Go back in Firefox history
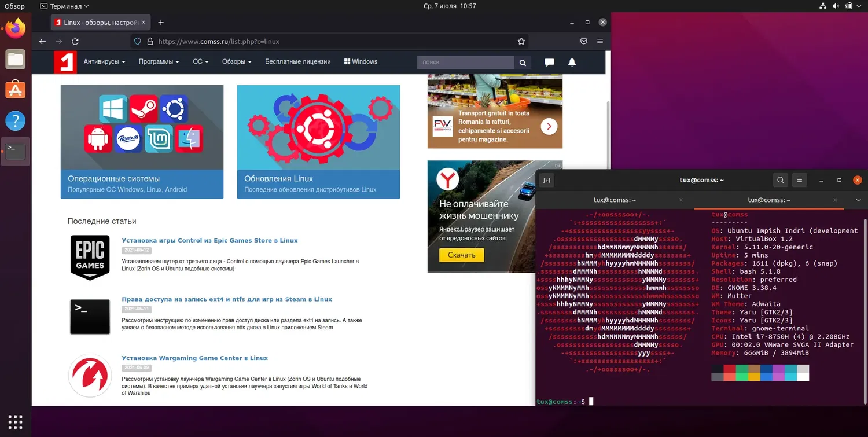Screen dimensions: 868x437 point(42,42)
